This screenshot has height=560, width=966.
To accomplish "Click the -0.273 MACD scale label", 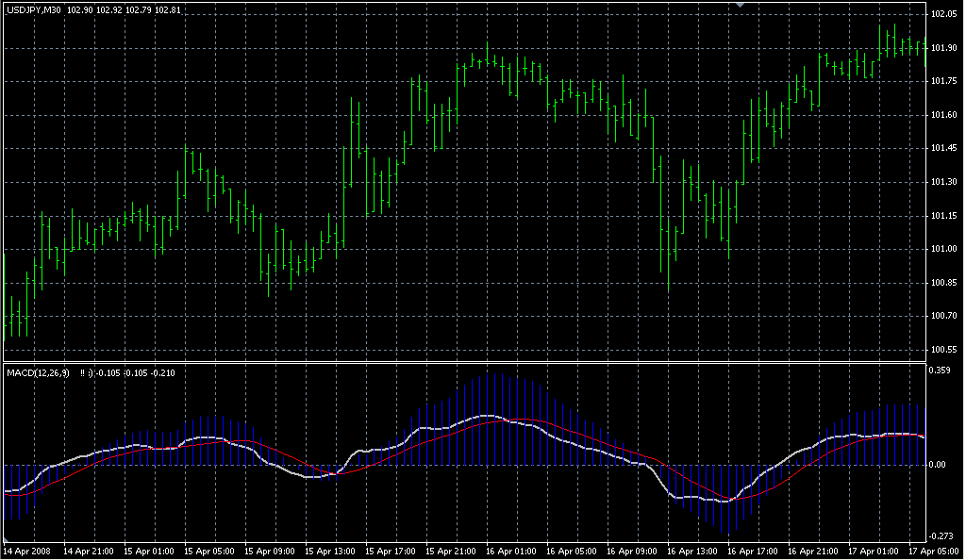I will 941,535.
